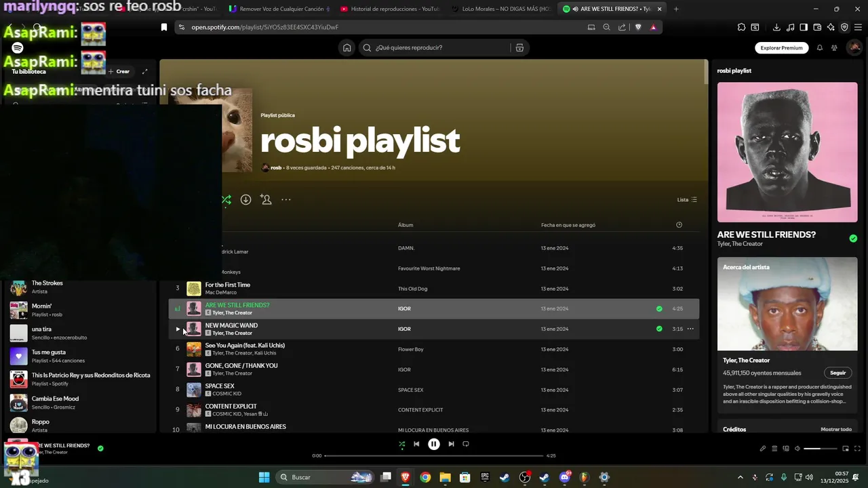Switch to Remover Voz de Cualquier Canción tab
Image resolution: width=868 pixels, height=488 pixels.
tap(279, 9)
